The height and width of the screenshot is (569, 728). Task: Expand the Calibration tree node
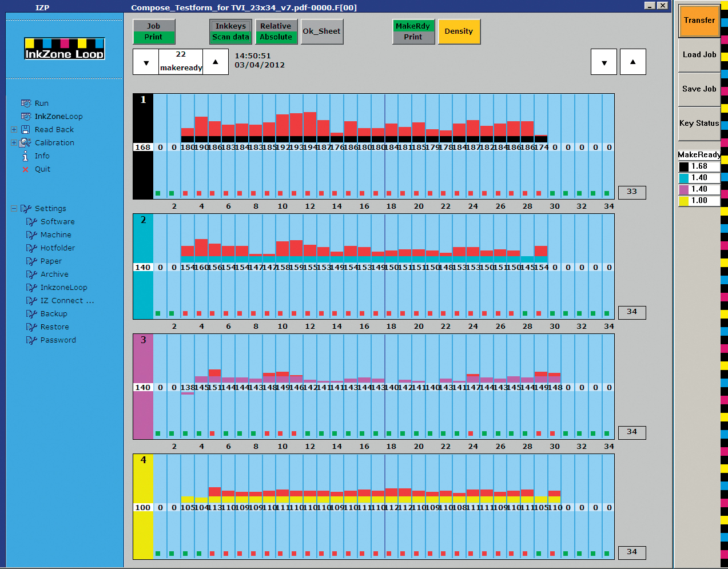tap(14, 143)
